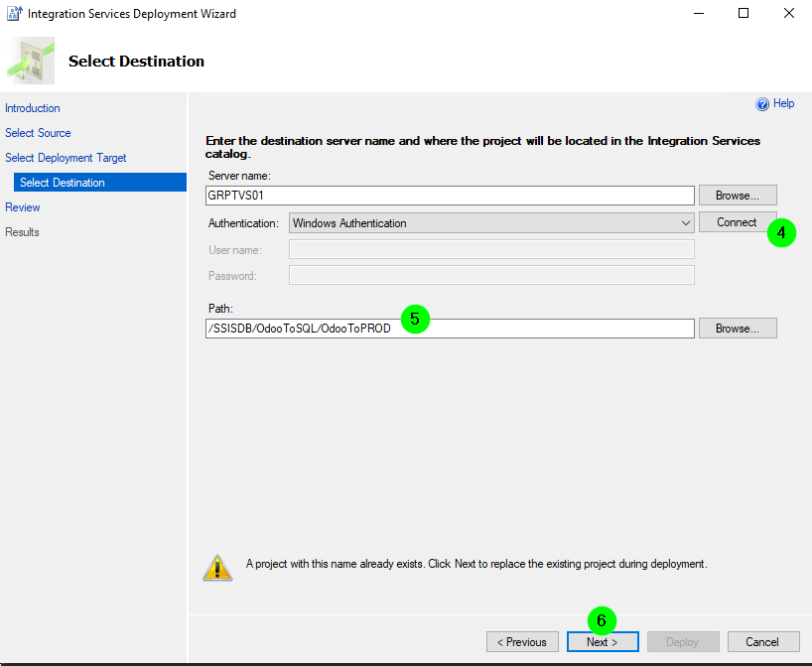Image resolution: width=812 pixels, height=666 pixels.
Task: Open the Help link
Action: click(x=783, y=103)
